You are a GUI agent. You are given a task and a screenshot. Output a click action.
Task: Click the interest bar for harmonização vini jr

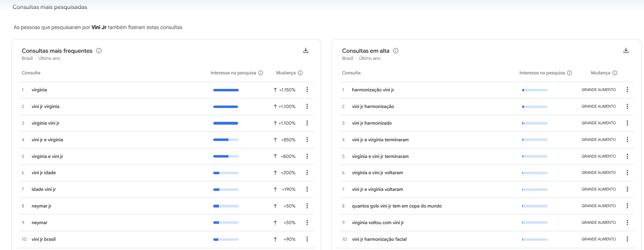coord(535,90)
